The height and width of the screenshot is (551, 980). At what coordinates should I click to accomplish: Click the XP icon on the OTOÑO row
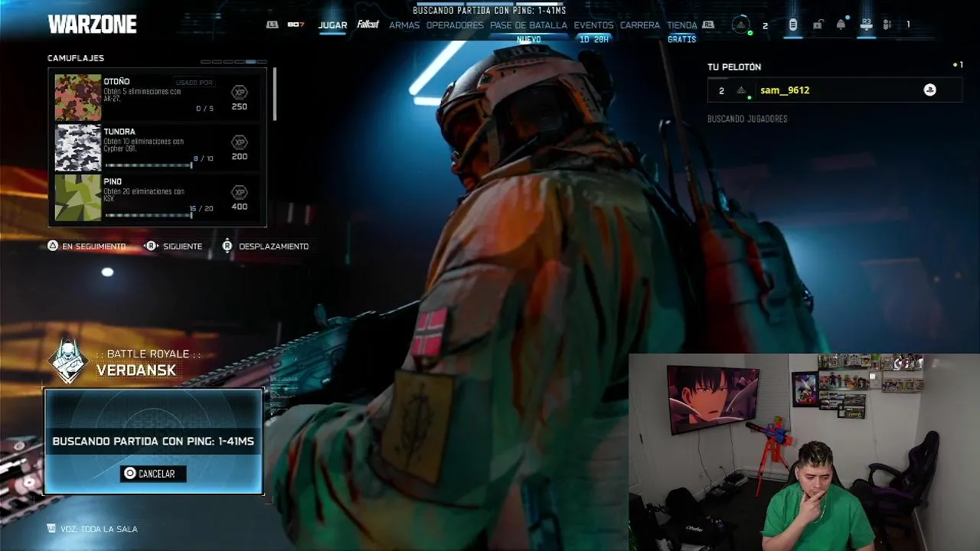pyautogui.click(x=240, y=92)
